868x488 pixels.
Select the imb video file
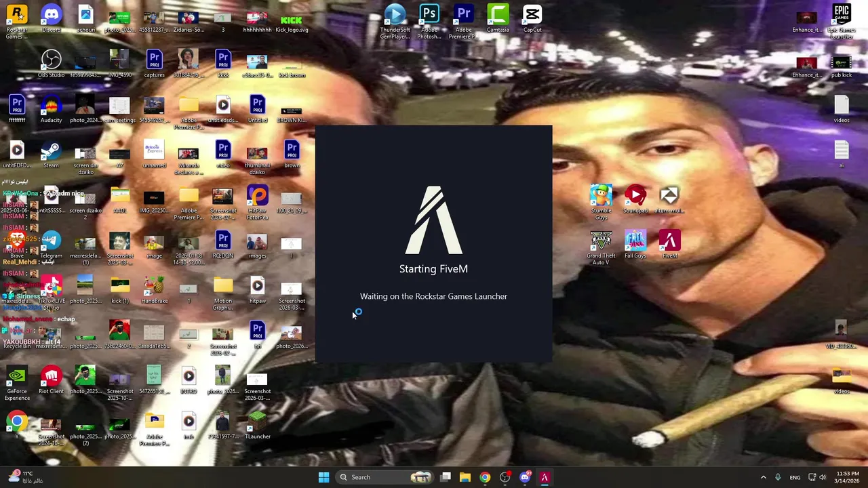click(x=189, y=426)
